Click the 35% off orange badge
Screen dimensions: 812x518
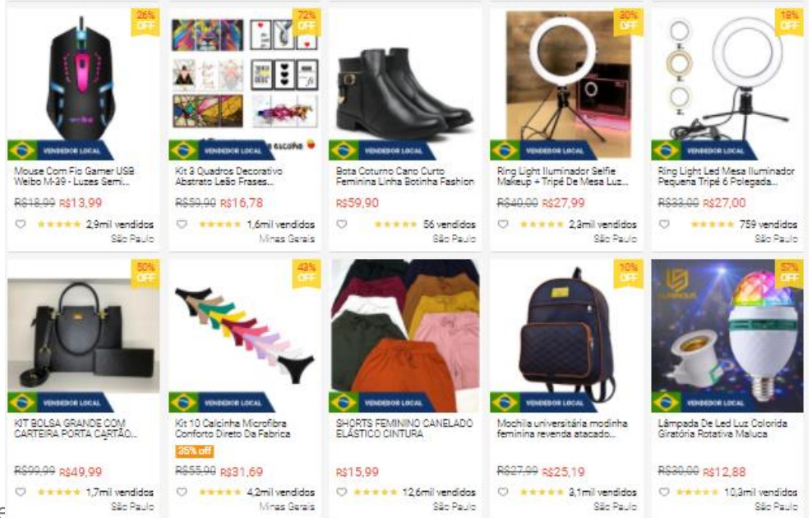pos(195,451)
